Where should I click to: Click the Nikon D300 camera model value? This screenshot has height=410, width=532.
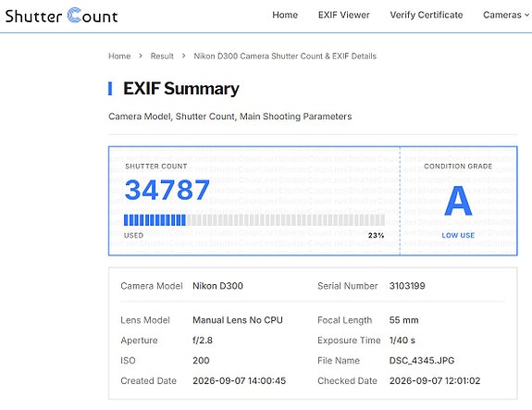pos(217,286)
